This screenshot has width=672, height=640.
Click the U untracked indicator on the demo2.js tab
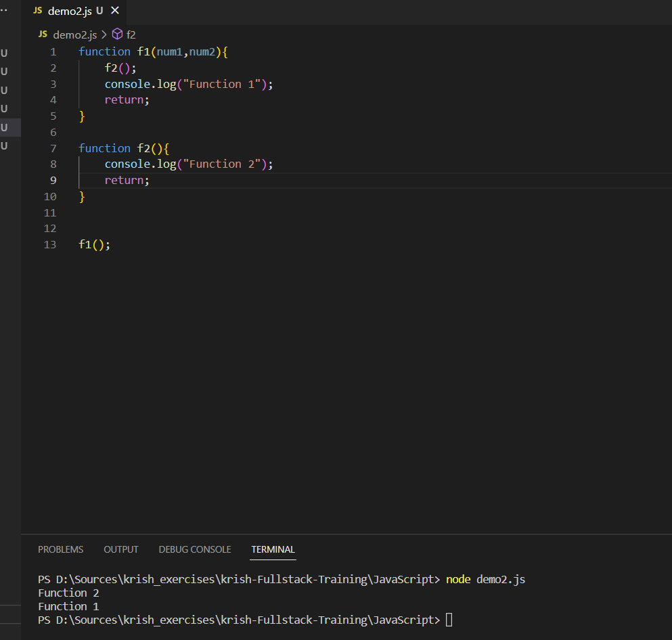point(99,11)
